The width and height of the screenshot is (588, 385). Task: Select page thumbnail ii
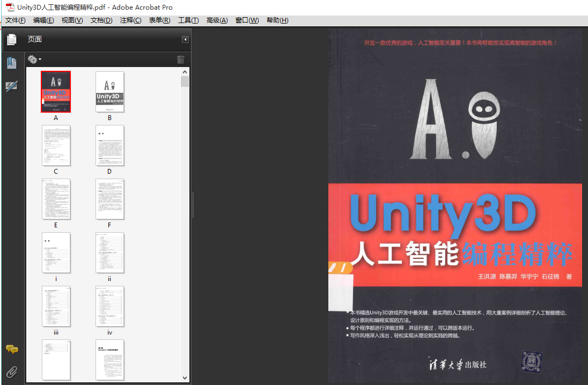tap(109, 253)
